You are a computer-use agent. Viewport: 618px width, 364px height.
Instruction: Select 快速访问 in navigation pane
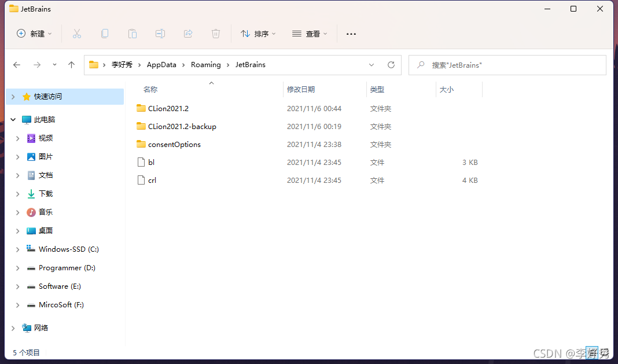pyautogui.click(x=47, y=97)
